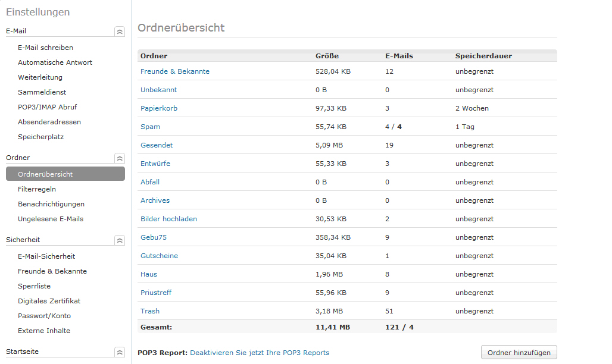Collapse the E-Mail settings section

pos(120,32)
